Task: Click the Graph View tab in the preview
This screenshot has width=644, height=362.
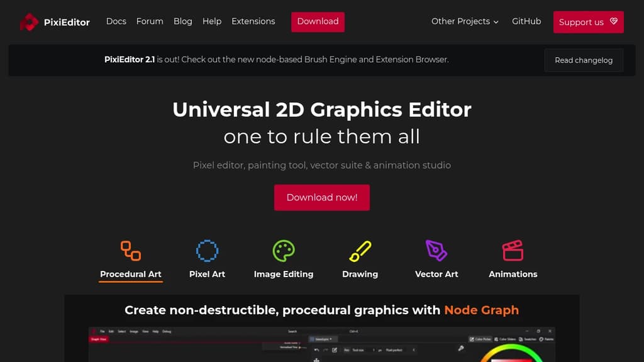Action: (99, 339)
